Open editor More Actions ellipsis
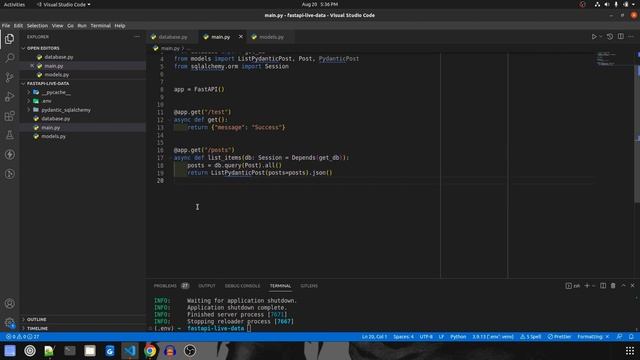 pos(631,37)
